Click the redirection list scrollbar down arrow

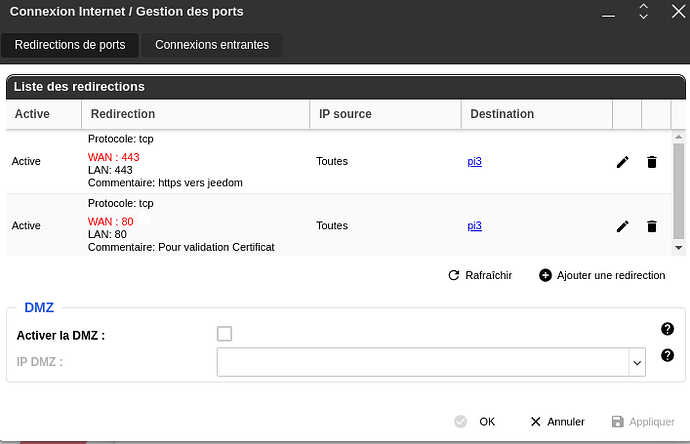pyautogui.click(x=679, y=248)
